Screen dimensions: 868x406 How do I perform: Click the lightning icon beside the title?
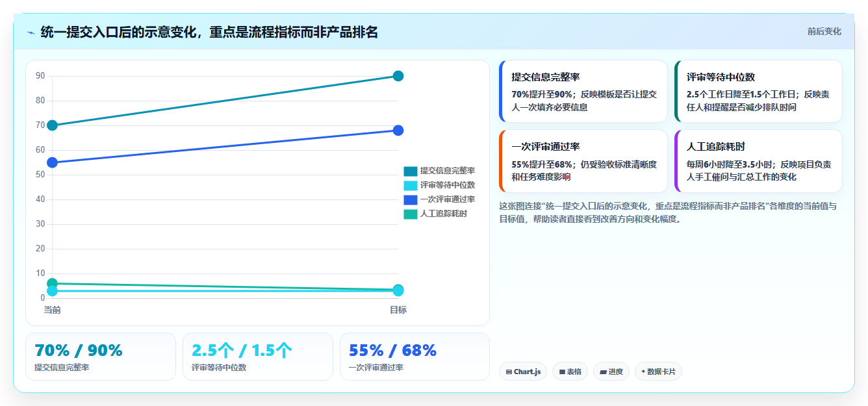(x=31, y=32)
